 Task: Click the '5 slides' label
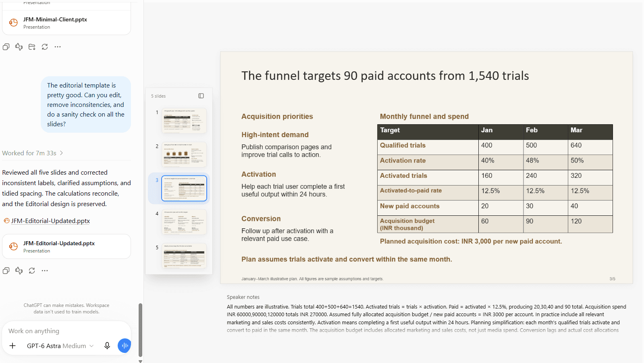(x=158, y=96)
